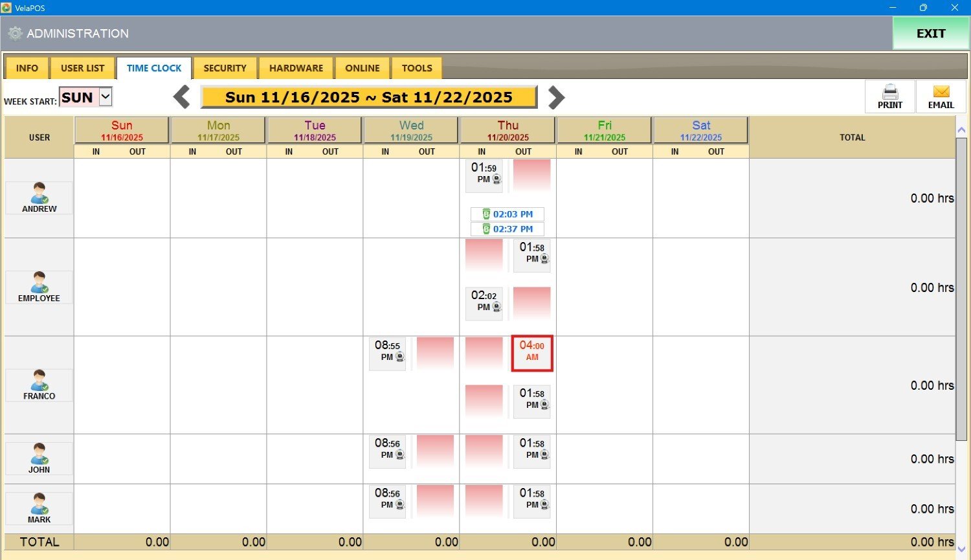Click Andrew's empty pink Thursday OUT cell
971x560 pixels.
tap(532, 175)
